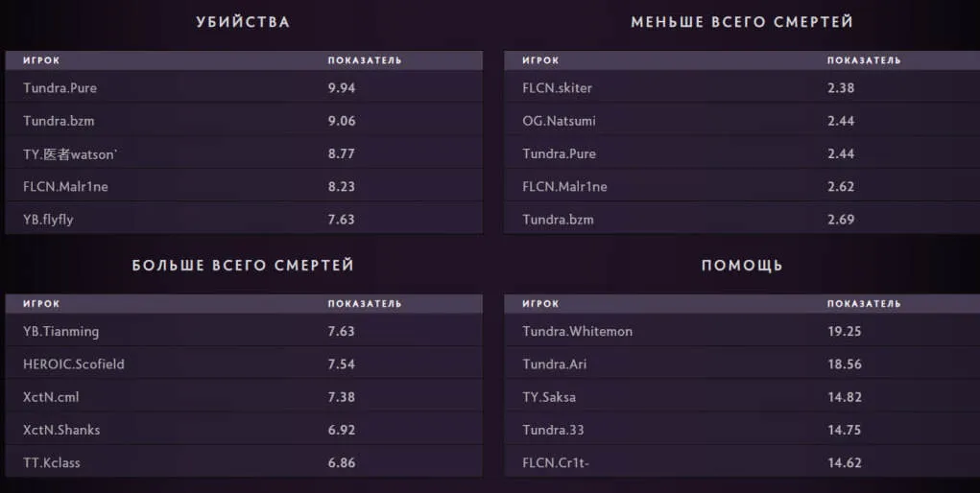The image size is (980, 493).
Task: Click ИГРОК header in ПОМОЩЬ table
Action: [540, 304]
